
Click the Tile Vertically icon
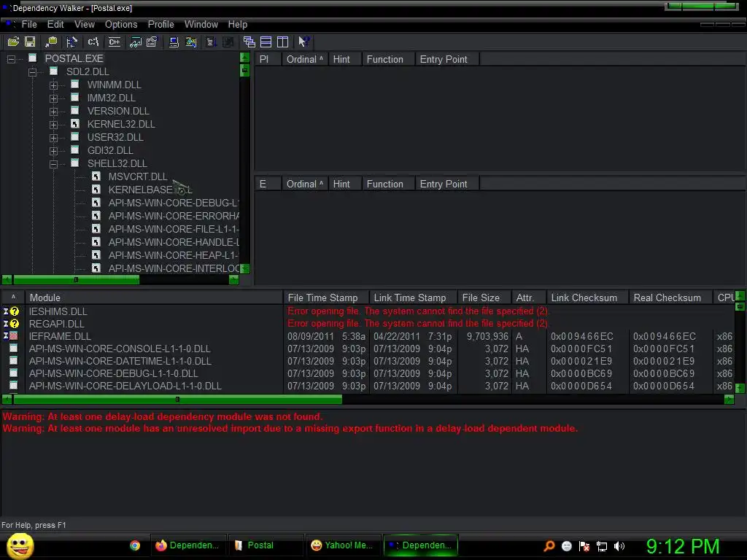[282, 42]
